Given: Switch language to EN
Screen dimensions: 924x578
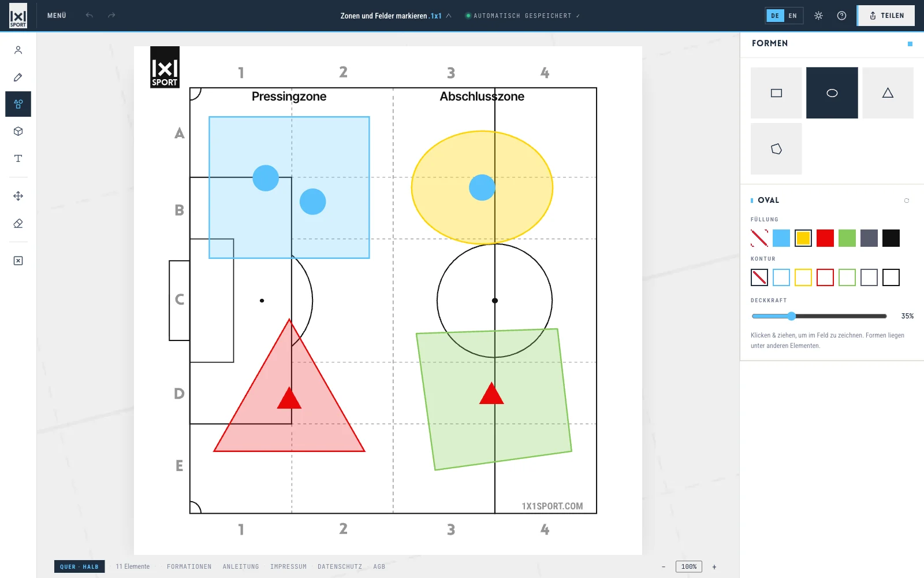Looking at the screenshot, I should (x=793, y=16).
